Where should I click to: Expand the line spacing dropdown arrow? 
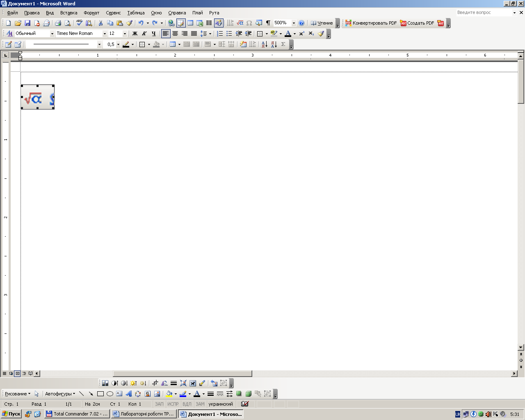click(210, 34)
